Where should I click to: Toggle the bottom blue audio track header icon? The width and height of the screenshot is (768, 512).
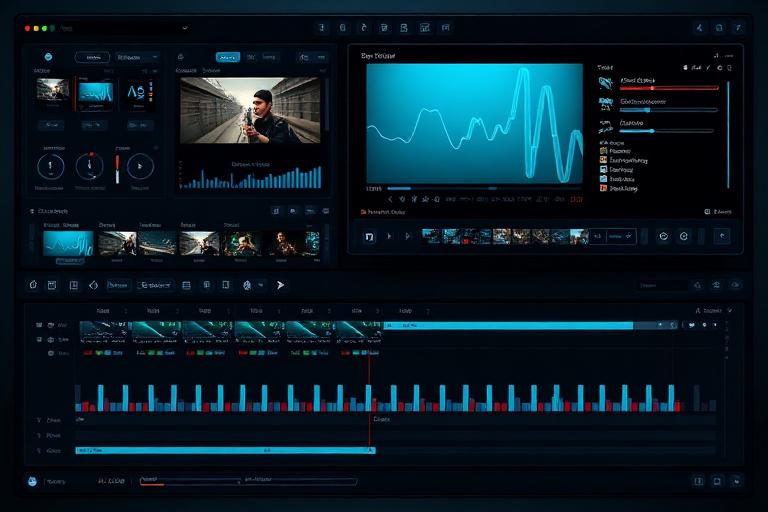(x=39, y=451)
